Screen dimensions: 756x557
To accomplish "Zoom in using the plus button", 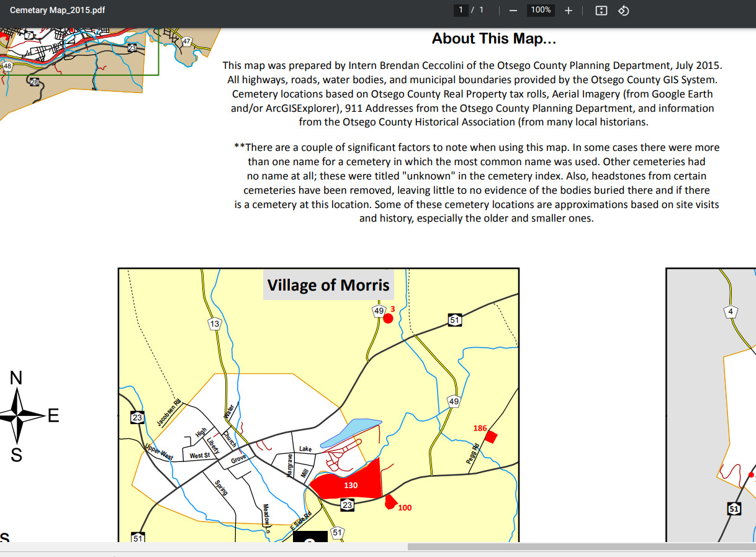I will click(569, 11).
